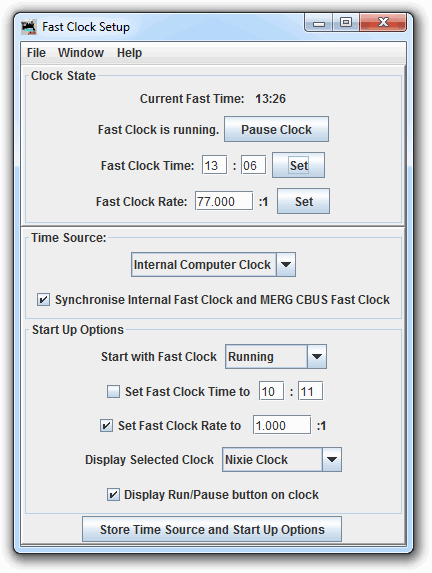
Task: Store Time Source and Start Up Options
Action: [212, 529]
